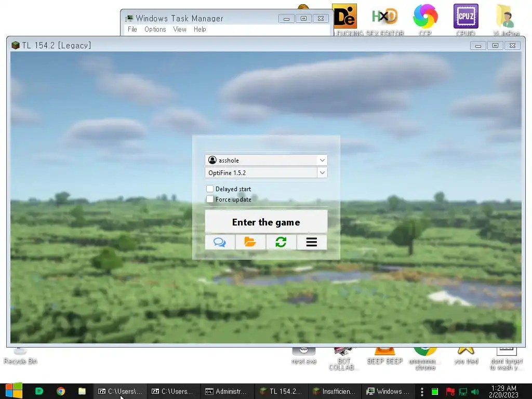Click the Enter the game button
This screenshot has height=399, width=532.
click(266, 222)
